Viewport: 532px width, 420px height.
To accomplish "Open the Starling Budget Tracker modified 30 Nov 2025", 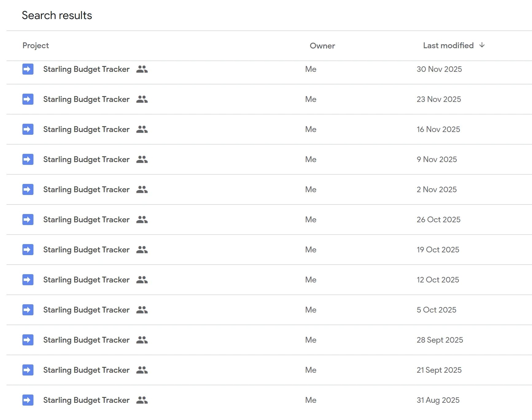I will tap(86, 69).
